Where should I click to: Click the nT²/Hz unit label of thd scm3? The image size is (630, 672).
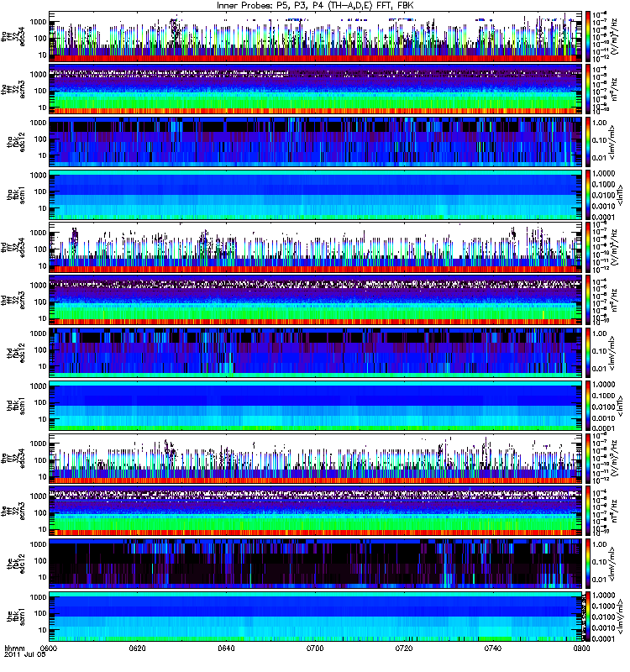pyautogui.click(x=615, y=300)
